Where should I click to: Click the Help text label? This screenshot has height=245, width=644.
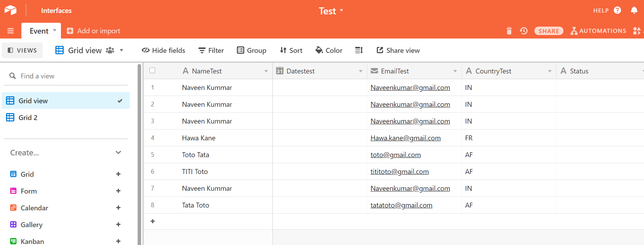click(x=601, y=10)
